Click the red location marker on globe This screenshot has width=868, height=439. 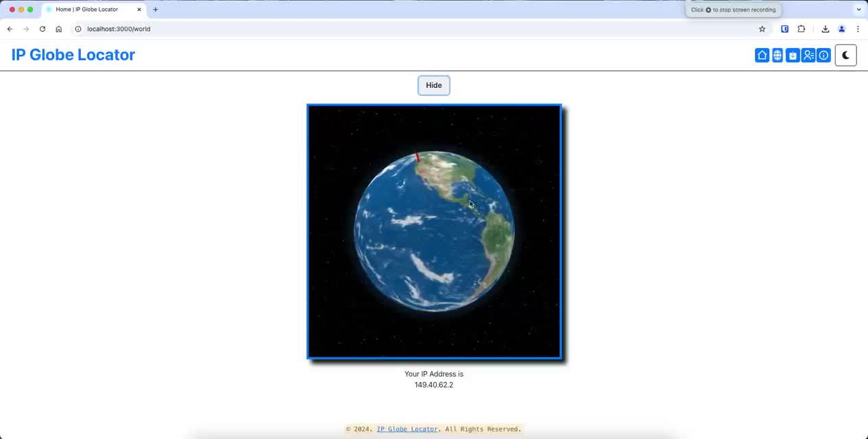pos(417,157)
